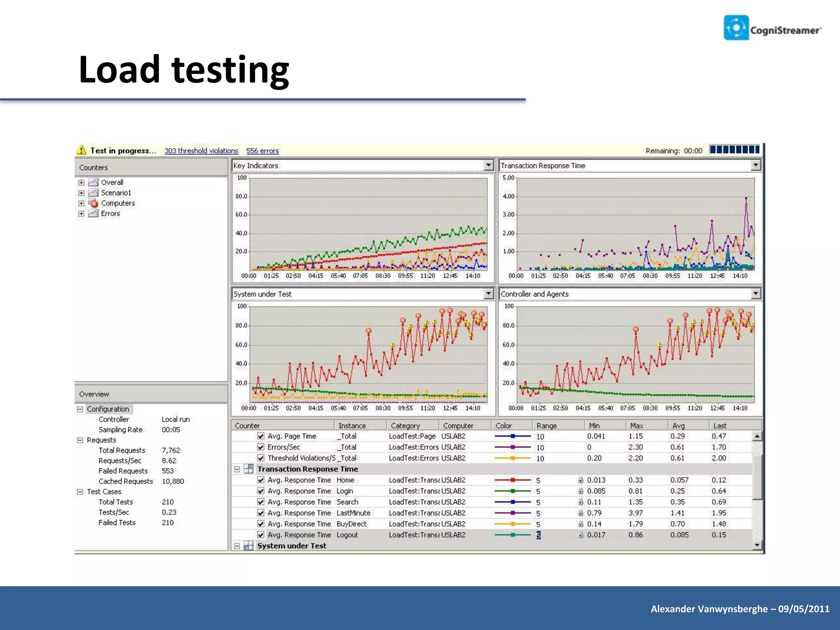Open the Key Indicators graph dropdown
This screenshot has height=630, width=840.
(x=488, y=165)
